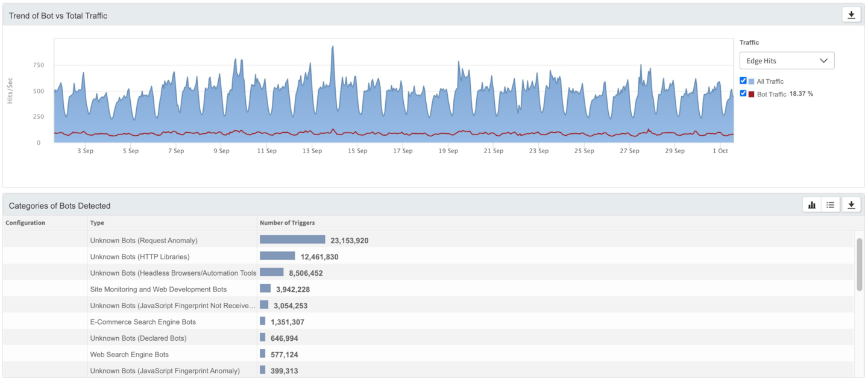Click the Web Search Engine Bots entry
The width and height of the screenshot is (868, 380).
pyautogui.click(x=129, y=355)
